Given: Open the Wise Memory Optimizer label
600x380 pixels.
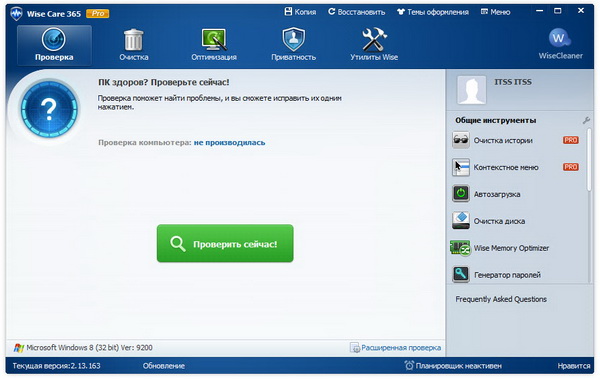Looking at the screenshot, I should [x=511, y=248].
